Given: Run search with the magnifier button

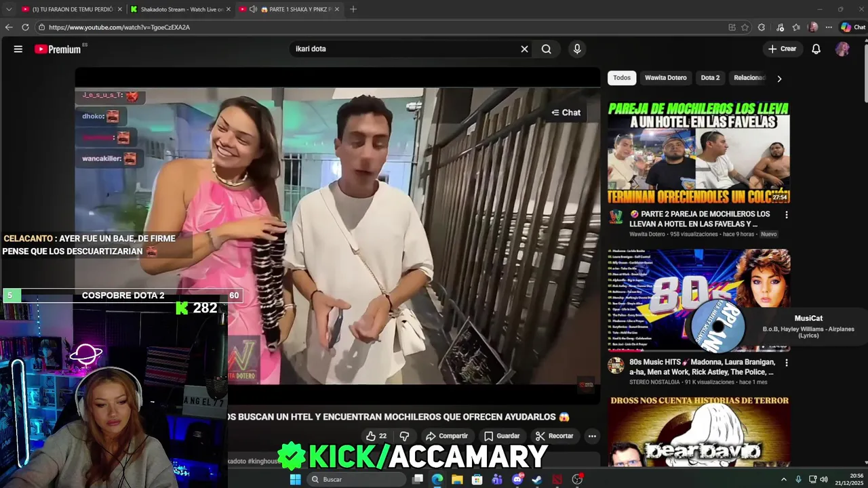Looking at the screenshot, I should click(546, 49).
